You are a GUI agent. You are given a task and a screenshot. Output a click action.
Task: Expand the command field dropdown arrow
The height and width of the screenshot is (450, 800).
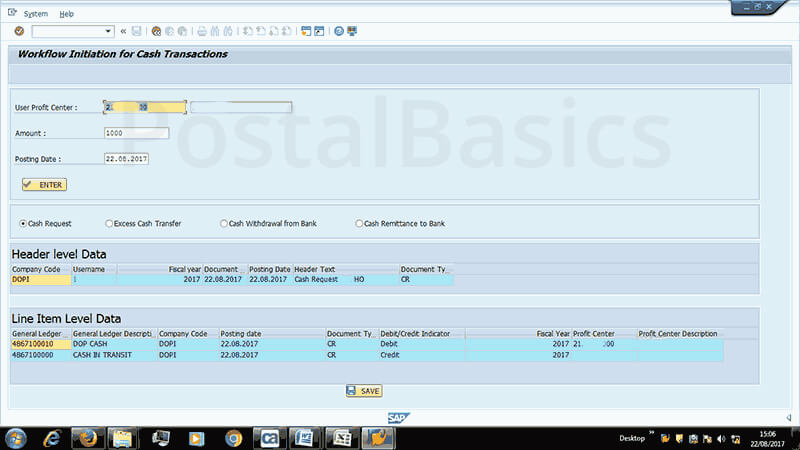point(107,31)
